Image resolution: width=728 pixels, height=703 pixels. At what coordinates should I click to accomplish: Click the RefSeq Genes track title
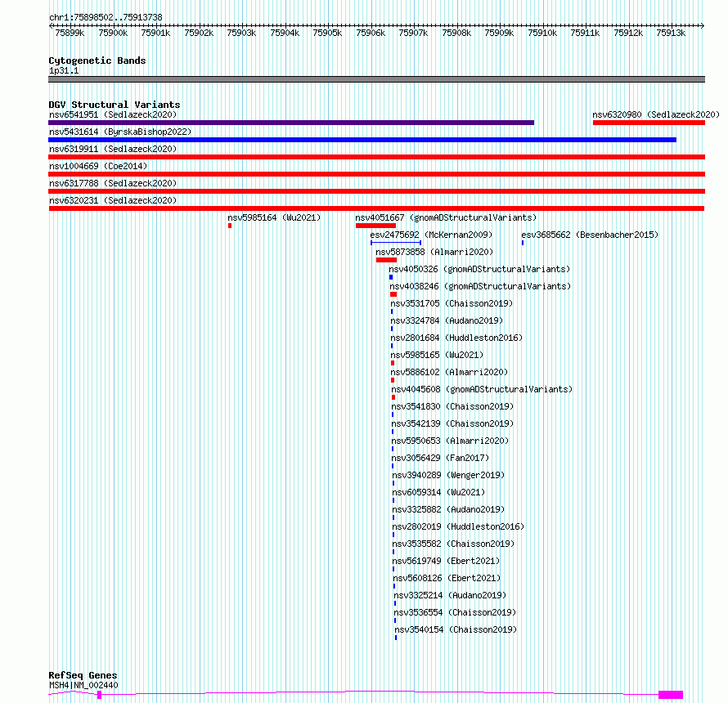(83, 676)
